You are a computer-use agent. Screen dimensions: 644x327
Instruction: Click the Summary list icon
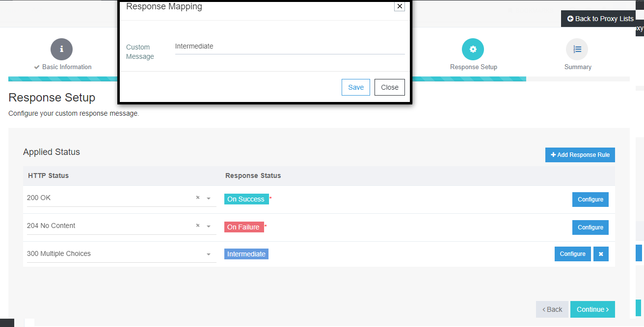(577, 49)
